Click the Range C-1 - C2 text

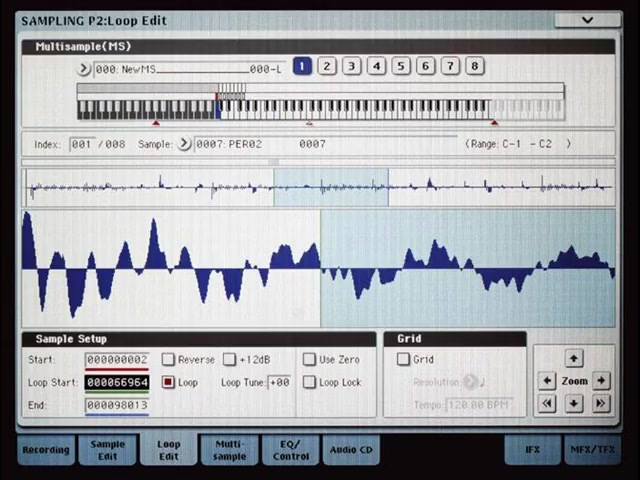[x=518, y=144]
